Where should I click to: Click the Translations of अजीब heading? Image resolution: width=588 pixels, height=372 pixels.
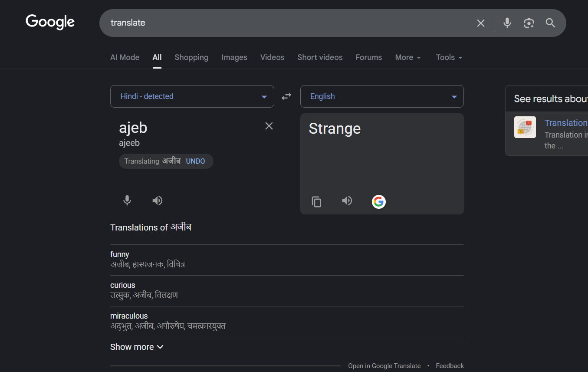click(151, 227)
